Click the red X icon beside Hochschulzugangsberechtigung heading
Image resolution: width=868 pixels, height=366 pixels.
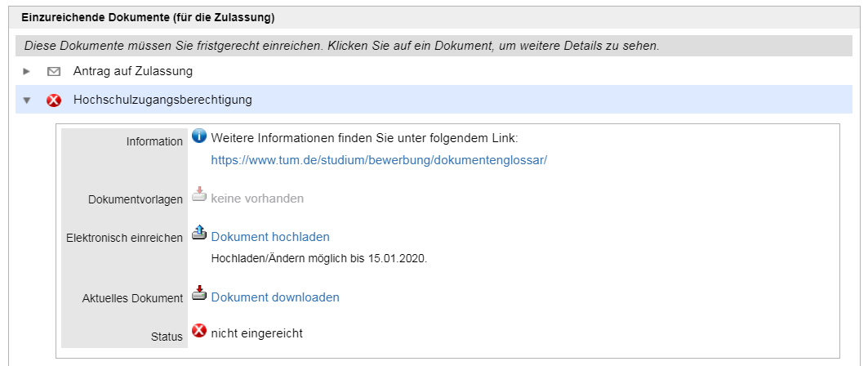click(x=54, y=100)
